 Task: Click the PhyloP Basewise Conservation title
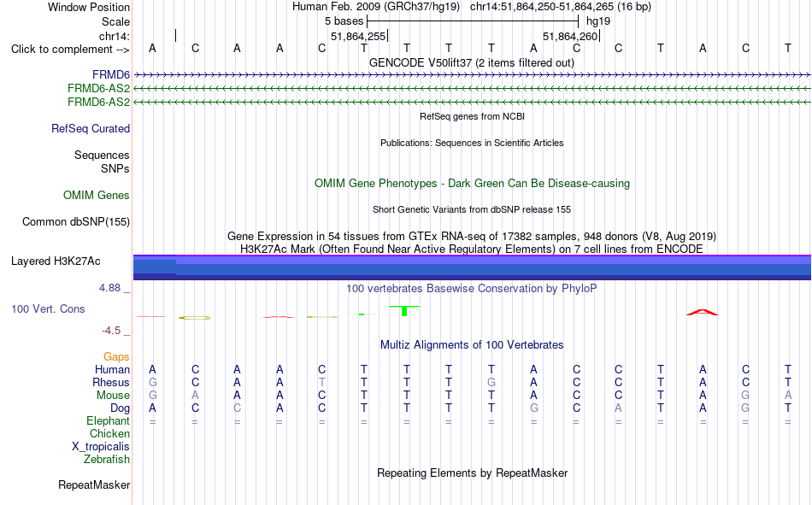point(472,289)
